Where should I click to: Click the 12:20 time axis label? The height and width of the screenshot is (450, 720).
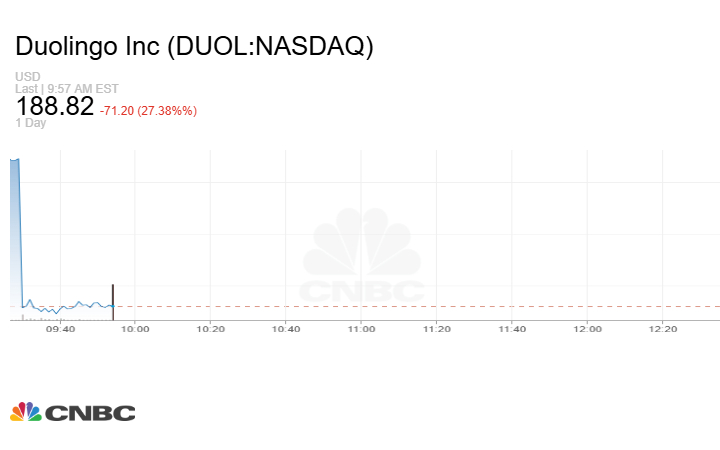(x=663, y=328)
